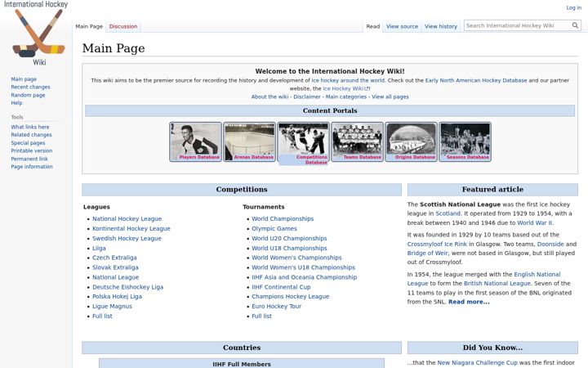Open the ice hockey around the world link
Screen dimensions: 588x368
tap(348, 80)
